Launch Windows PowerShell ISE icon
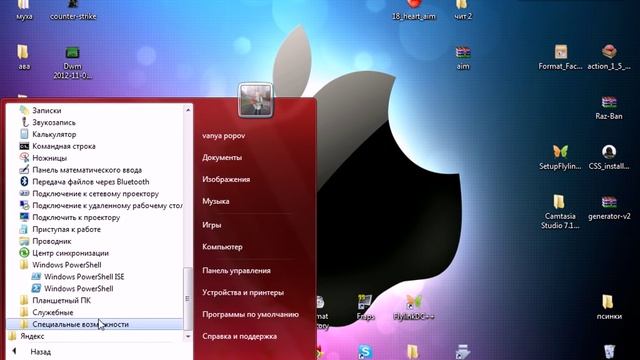The image size is (640, 360). (36, 276)
